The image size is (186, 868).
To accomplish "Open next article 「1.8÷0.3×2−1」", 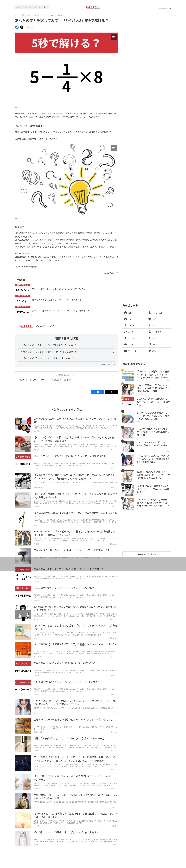I will [x=59, y=289].
